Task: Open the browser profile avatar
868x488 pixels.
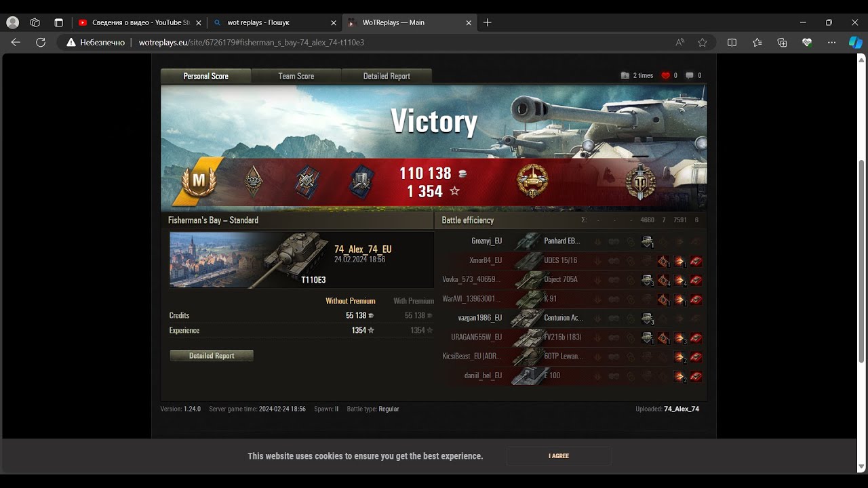Action: (x=12, y=22)
